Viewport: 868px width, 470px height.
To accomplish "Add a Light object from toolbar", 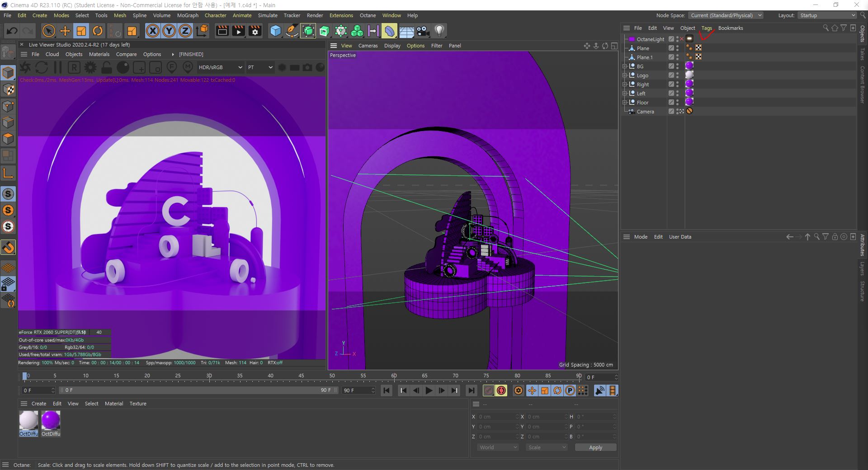I will pyautogui.click(x=439, y=31).
